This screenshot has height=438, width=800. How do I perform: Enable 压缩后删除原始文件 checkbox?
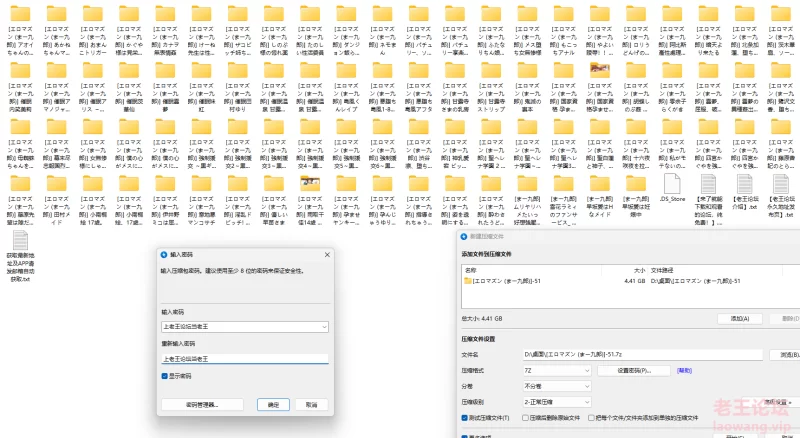pyautogui.click(x=525, y=418)
